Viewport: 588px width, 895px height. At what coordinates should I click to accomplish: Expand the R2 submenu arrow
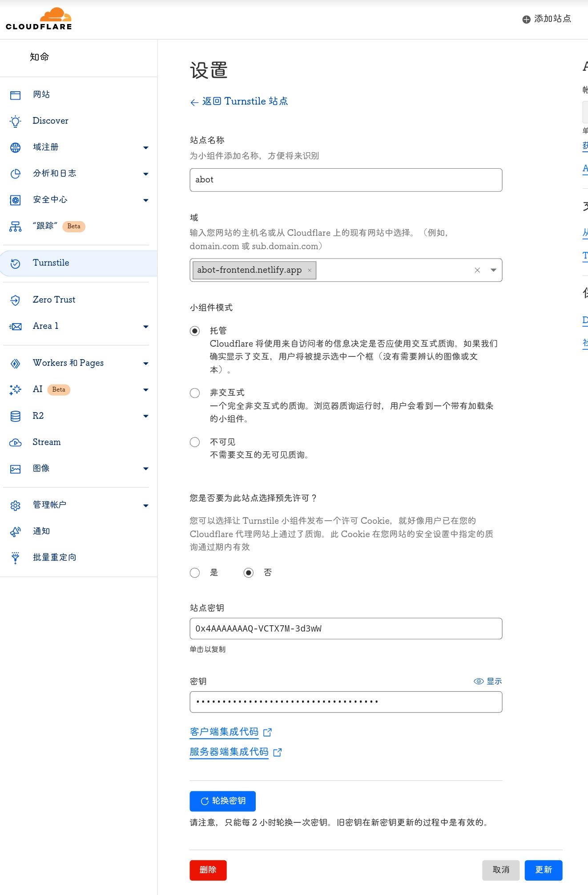click(146, 416)
